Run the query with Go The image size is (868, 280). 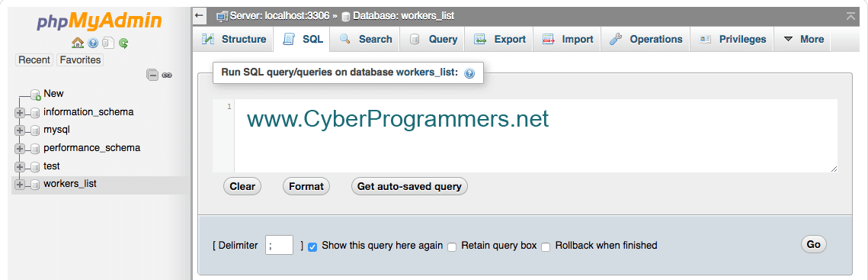(x=813, y=244)
